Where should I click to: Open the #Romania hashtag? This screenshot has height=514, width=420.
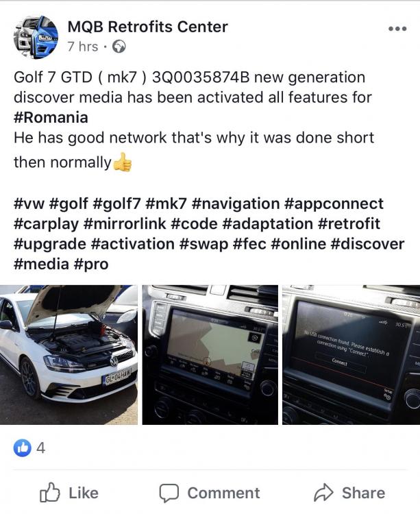coord(51,117)
